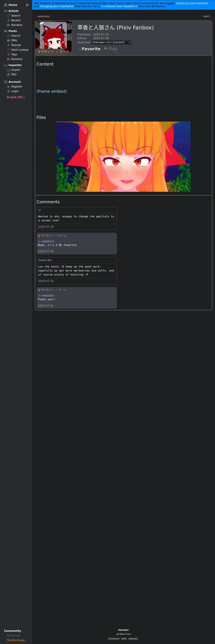
Task: Open the Contact footer link
Action: pos(114,638)
